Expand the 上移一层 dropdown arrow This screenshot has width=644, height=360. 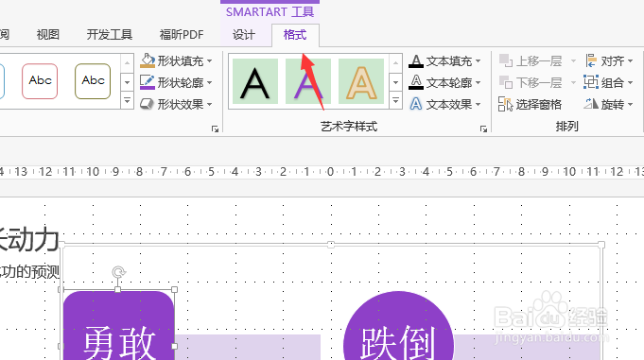[x=573, y=61]
